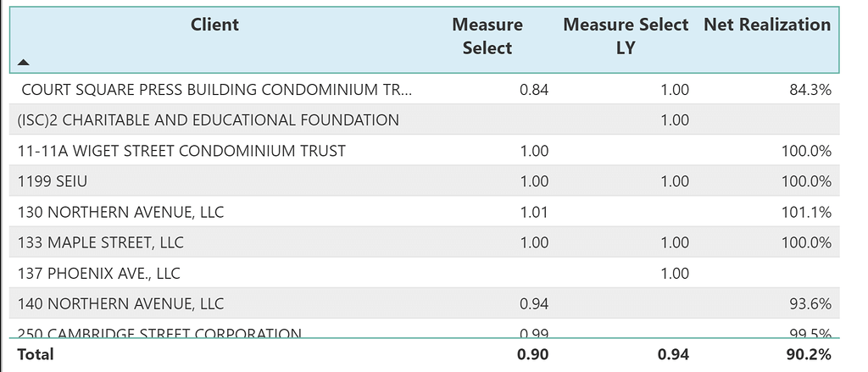This screenshot has height=372, width=868.
Task: Select the 137 PHOENIX AVE., LLC row
Action: (x=98, y=273)
